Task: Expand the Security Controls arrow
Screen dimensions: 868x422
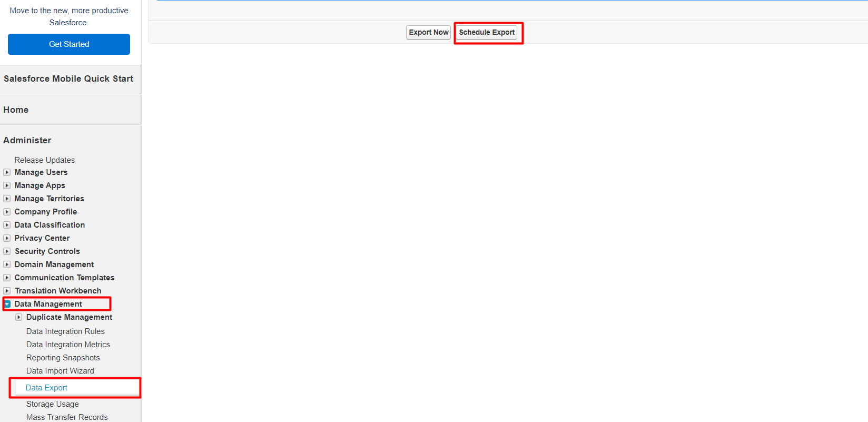Action: pos(7,251)
